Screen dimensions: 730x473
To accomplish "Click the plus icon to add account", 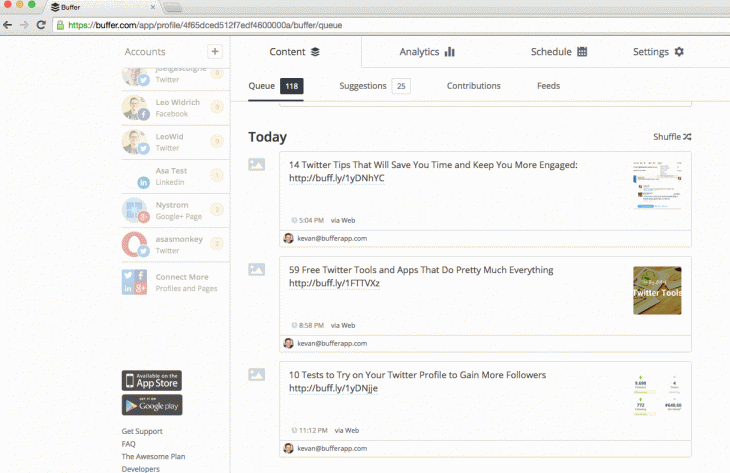I will (x=214, y=52).
